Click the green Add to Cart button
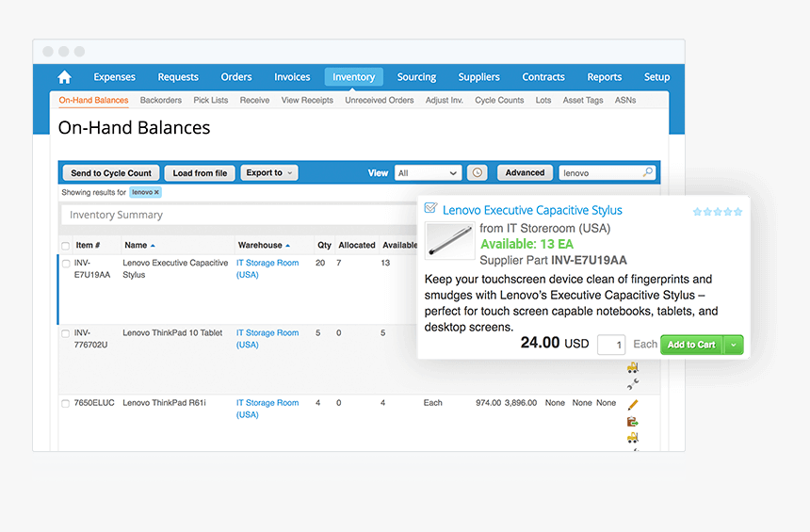The width and height of the screenshot is (810, 532). (691, 345)
